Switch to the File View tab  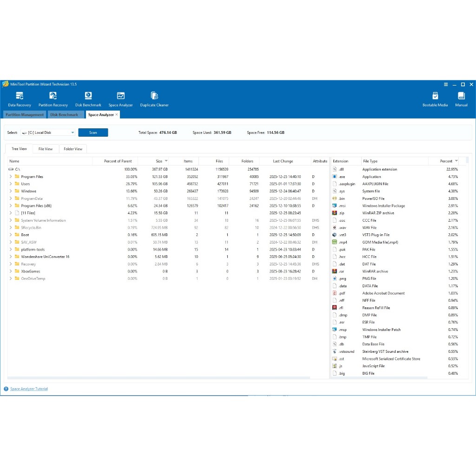pyautogui.click(x=46, y=149)
